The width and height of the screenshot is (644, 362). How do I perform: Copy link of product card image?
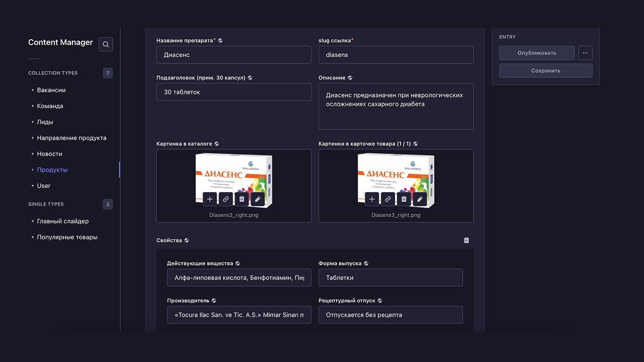click(388, 200)
